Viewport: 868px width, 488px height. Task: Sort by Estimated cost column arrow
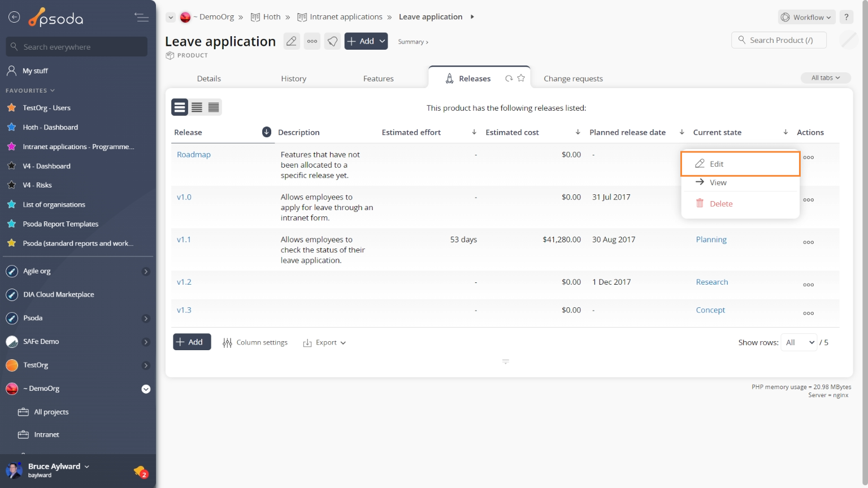tap(578, 132)
